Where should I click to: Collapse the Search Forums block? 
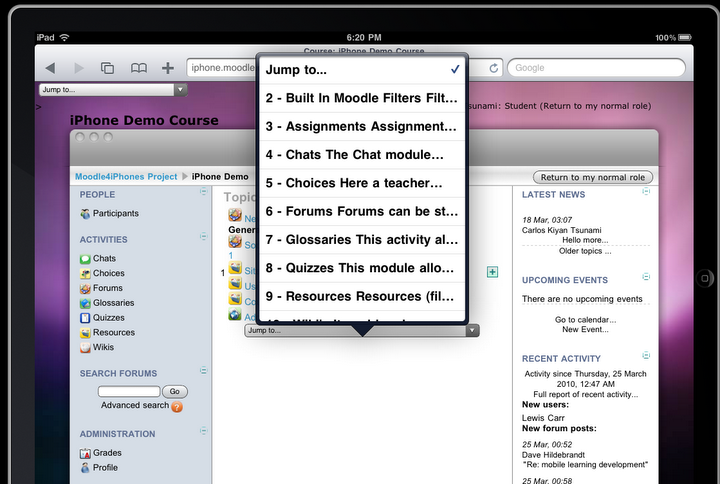tap(203, 370)
